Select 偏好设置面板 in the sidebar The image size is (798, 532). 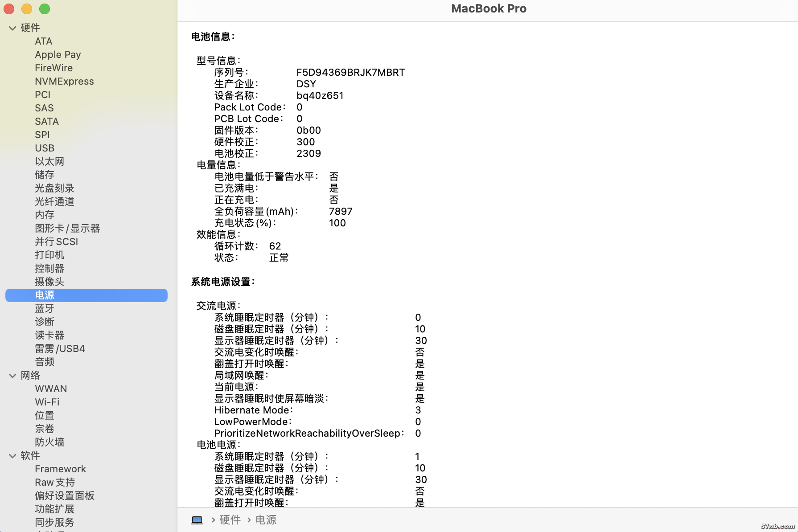coord(65,495)
